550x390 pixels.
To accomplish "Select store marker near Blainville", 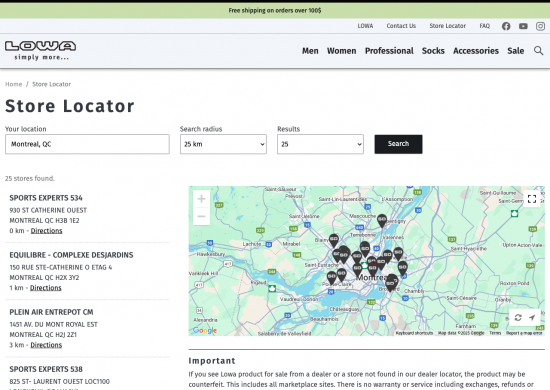I will point(334,241).
